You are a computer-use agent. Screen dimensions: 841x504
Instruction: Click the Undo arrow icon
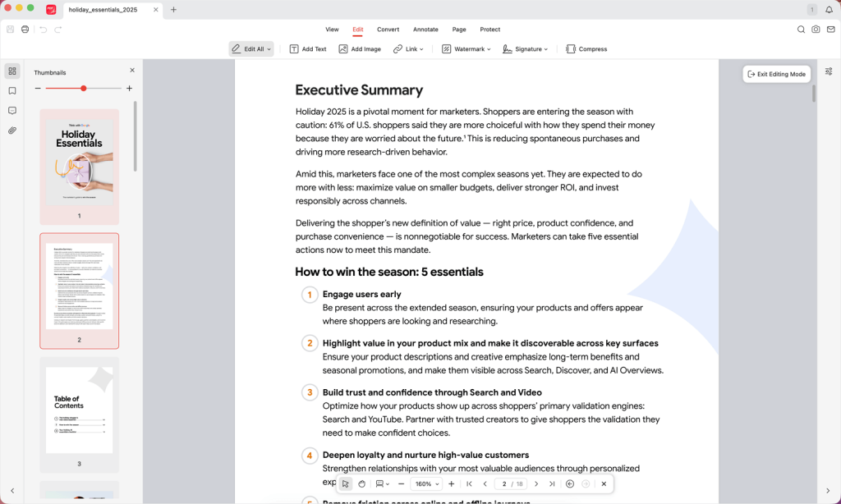pos(43,29)
